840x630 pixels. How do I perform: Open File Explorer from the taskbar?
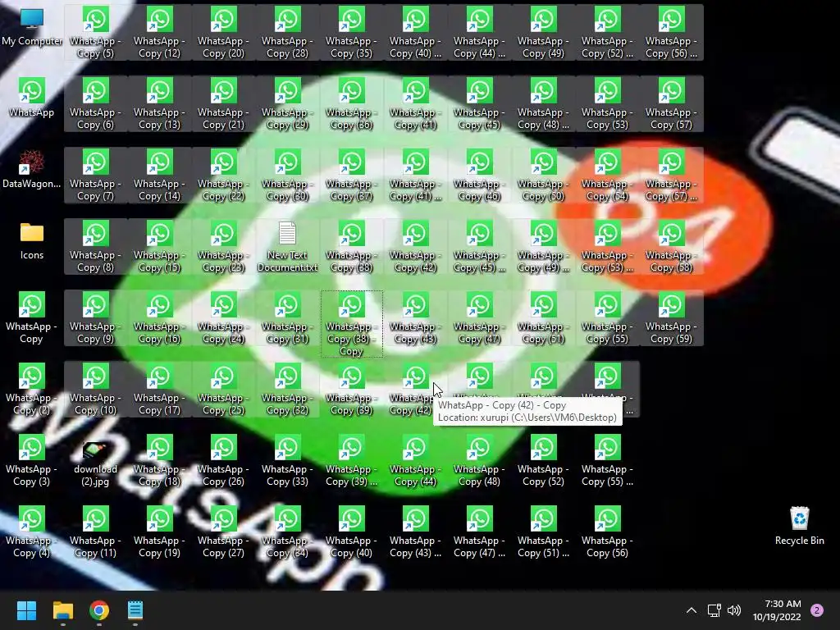coord(62,610)
